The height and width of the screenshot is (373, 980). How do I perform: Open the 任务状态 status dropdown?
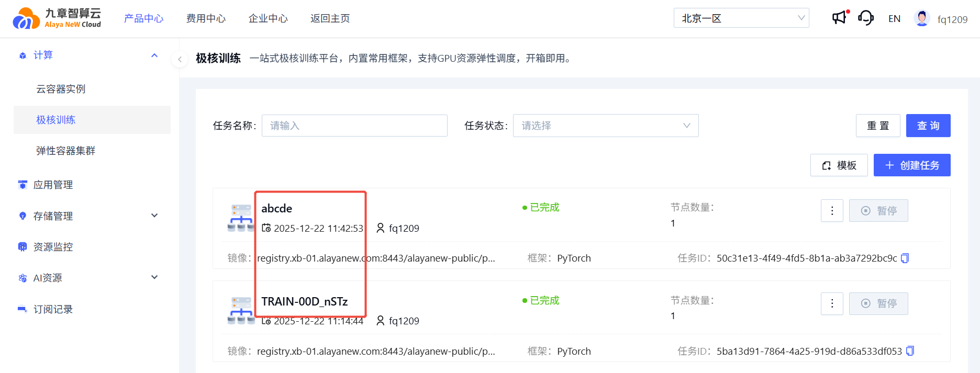(605, 126)
